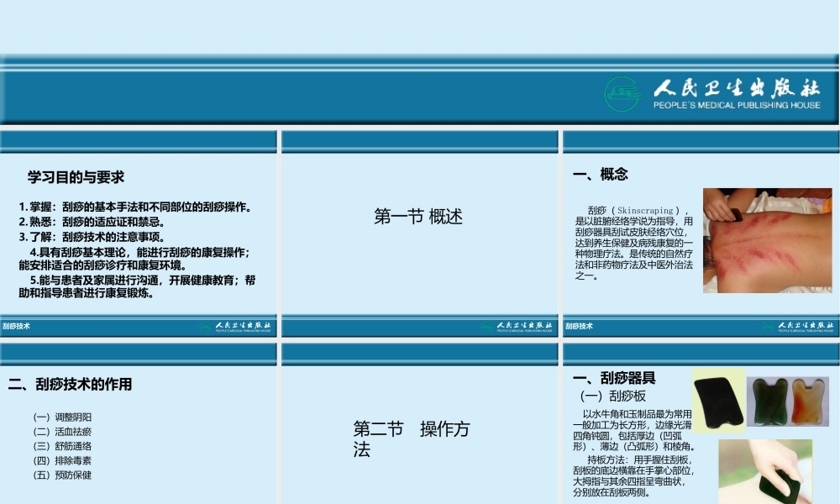
Task: Select list item (二) 活血祛瘀
Action: [62, 432]
